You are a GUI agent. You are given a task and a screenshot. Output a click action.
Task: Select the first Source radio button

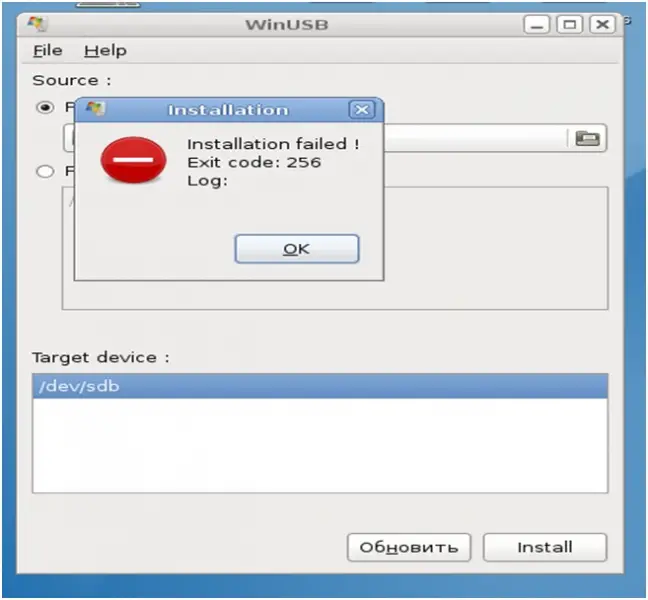(x=45, y=107)
